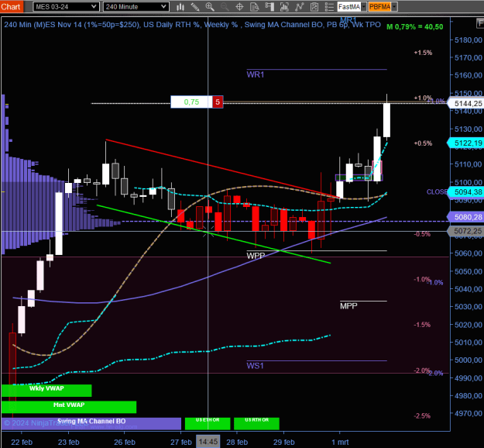Click the greyed zoom out magnifier icon
The width and height of the screenshot is (484, 448).
(225, 7)
